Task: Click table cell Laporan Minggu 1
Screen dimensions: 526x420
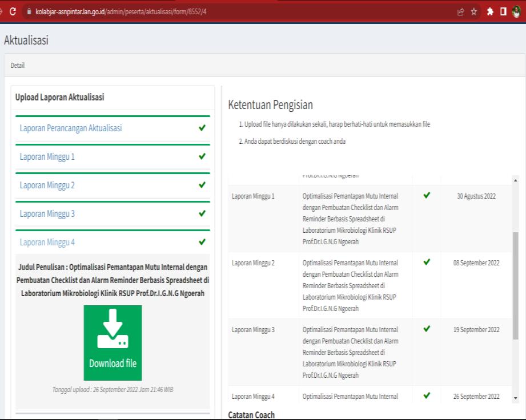Action: [253, 196]
